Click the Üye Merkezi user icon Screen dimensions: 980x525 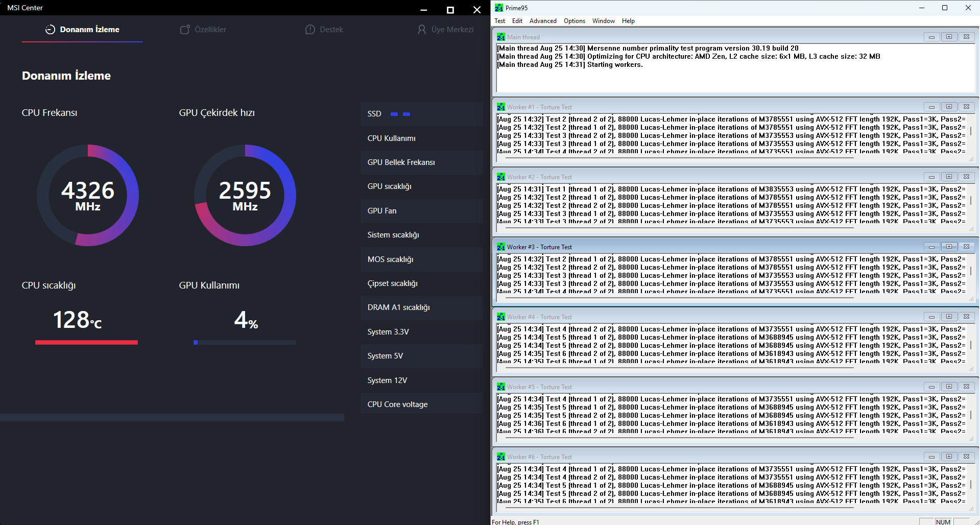pyautogui.click(x=422, y=30)
